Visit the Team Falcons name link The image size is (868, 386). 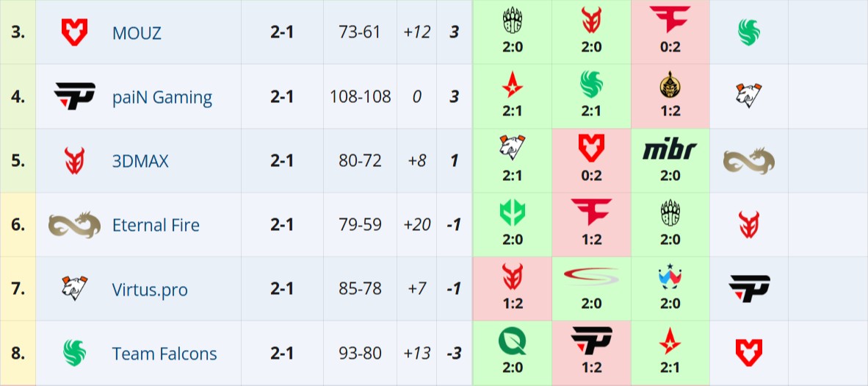pos(164,354)
